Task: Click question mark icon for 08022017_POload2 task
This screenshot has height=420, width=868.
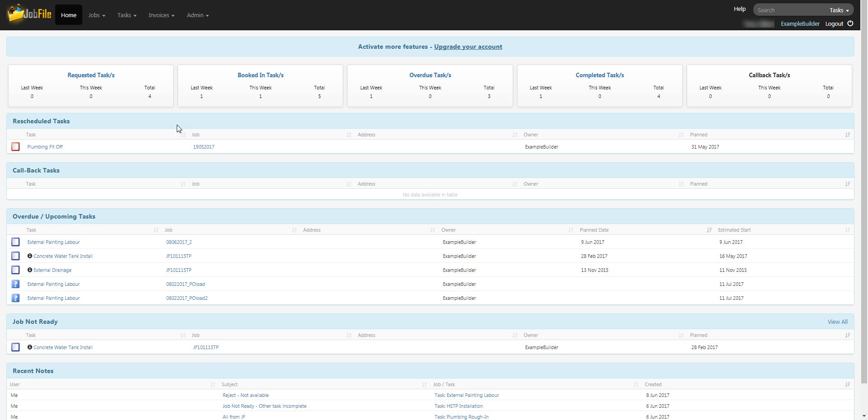Action: 15,298
